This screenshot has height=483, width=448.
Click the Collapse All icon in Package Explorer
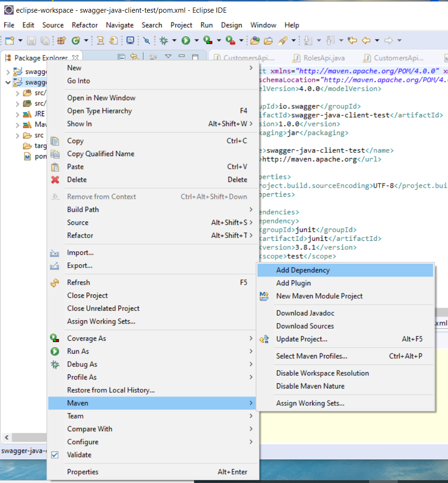(121, 57)
